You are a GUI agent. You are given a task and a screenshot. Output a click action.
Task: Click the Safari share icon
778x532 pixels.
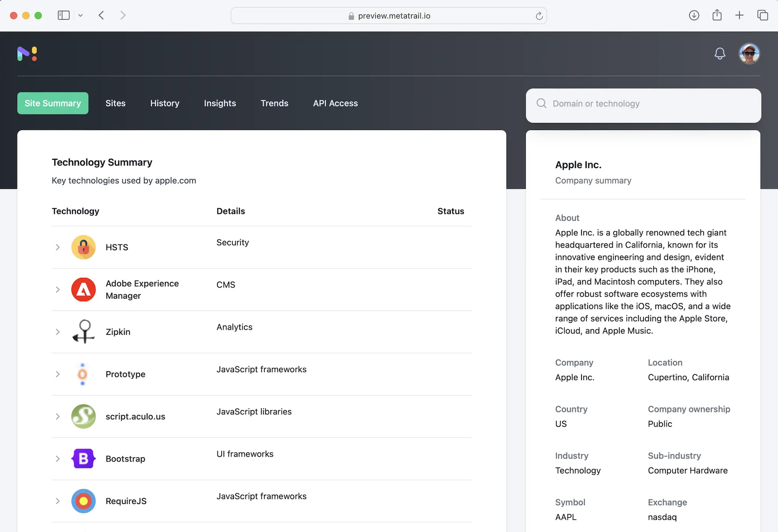pyautogui.click(x=717, y=15)
